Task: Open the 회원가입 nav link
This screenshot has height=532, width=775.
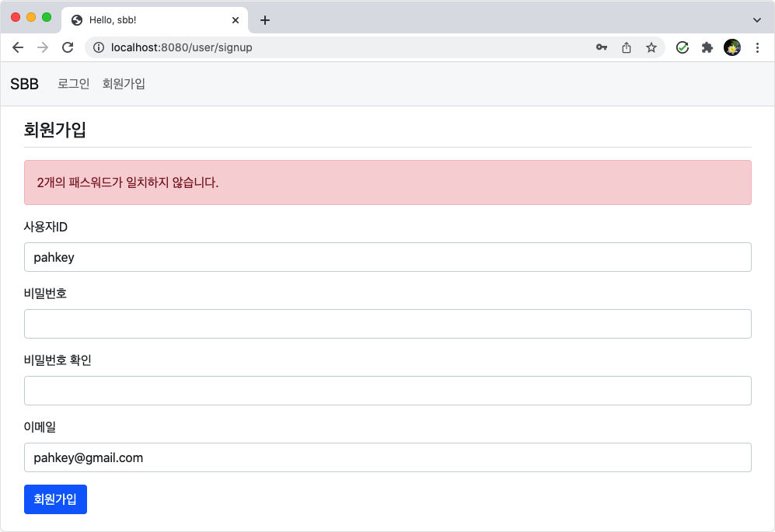Action: point(124,84)
